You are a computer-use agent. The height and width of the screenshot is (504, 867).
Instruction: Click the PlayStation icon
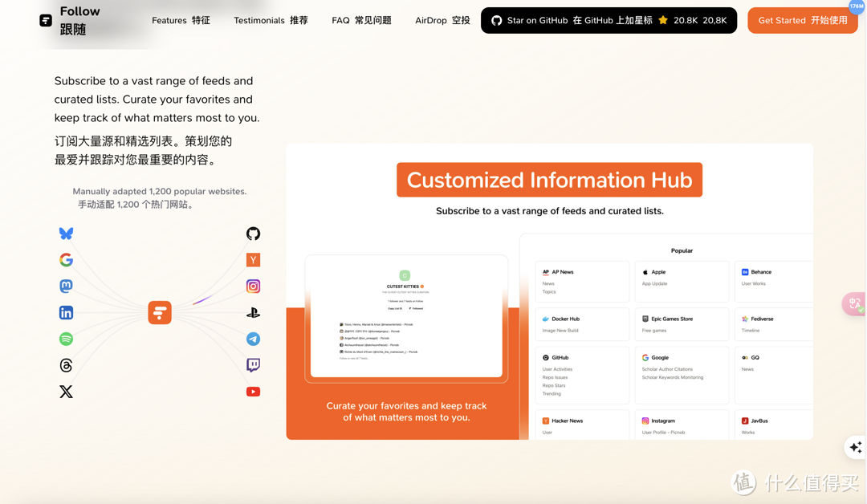pyautogui.click(x=253, y=313)
